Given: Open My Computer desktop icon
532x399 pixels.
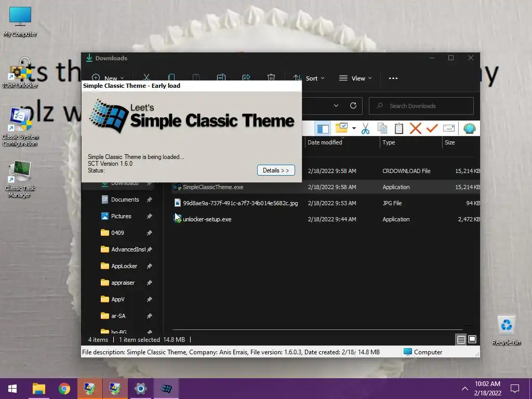Looking at the screenshot, I should [20, 22].
